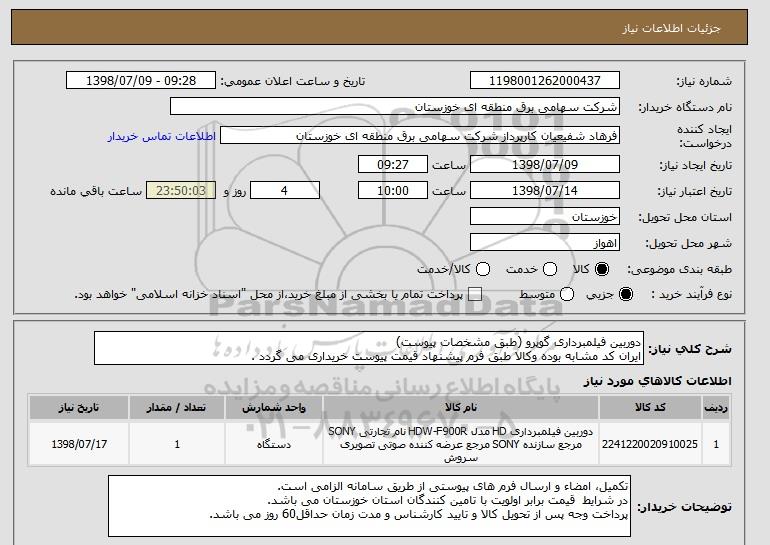Select the خدمت radio button

(x=550, y=269)
